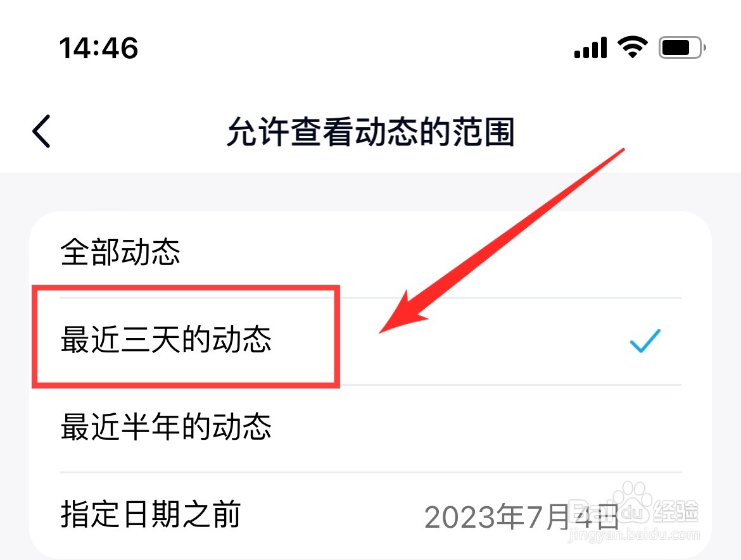The height and width of the screenshot is (560, 741).
Task: Click the red annotation arrow
Action: point(502,241)
